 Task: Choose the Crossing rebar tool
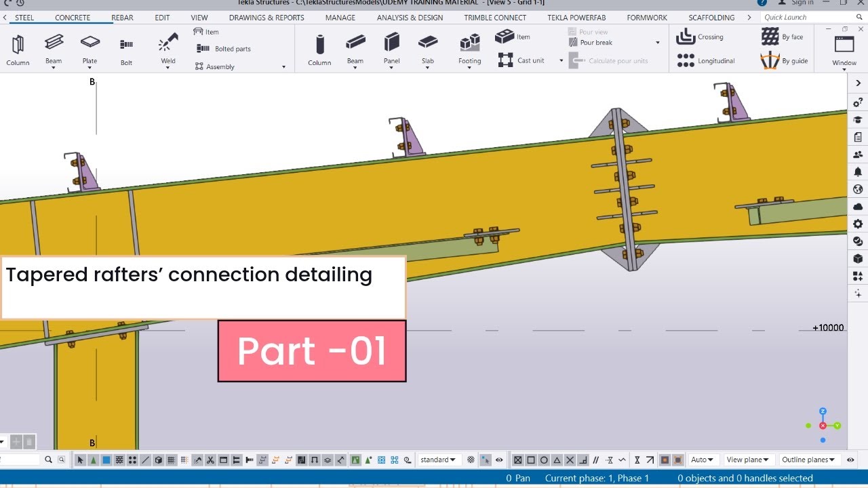701,37
